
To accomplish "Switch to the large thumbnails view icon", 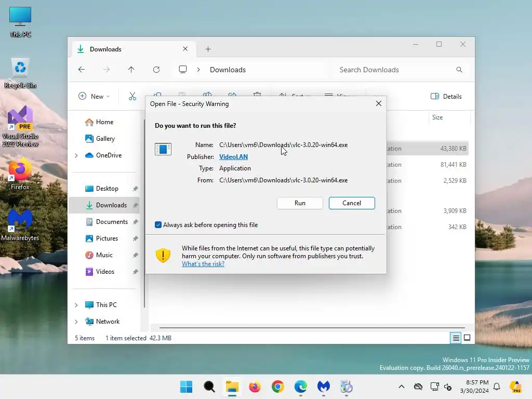I will coord(467,338).
